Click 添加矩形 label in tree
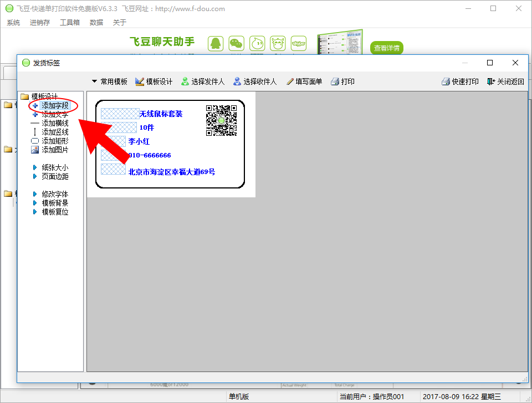Screen dimensions: 532x403 [x=55, y=141]
